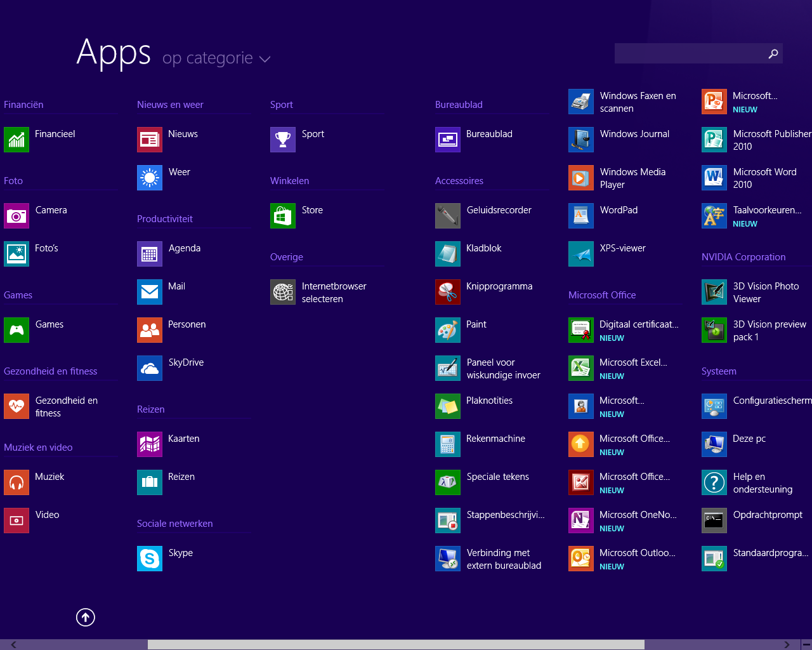Launch Windows Media Player icon
Viewport: 812px width, 650px height.
point(581,178)
